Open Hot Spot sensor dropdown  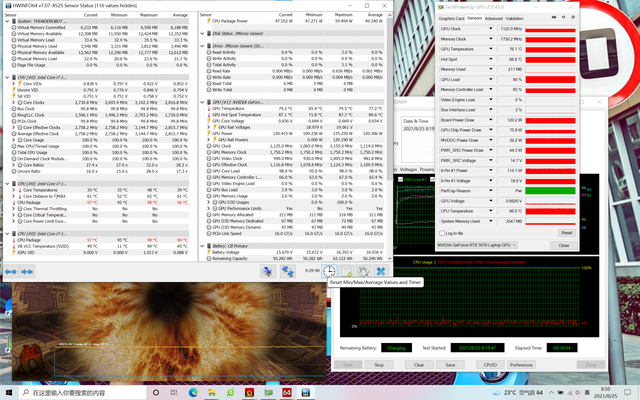point(491,59)
